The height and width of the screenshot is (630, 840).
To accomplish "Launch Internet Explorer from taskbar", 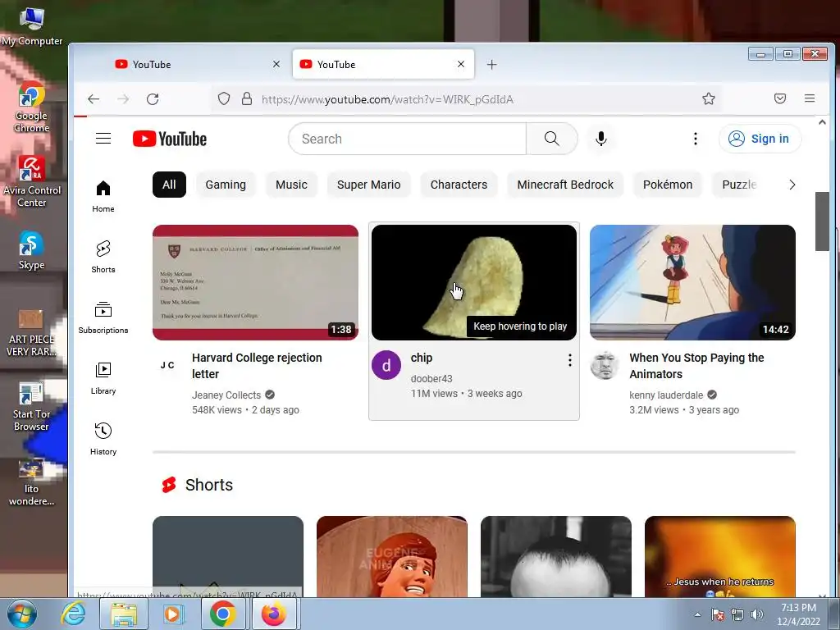I will pyautogui.click(x=73, y=614).
